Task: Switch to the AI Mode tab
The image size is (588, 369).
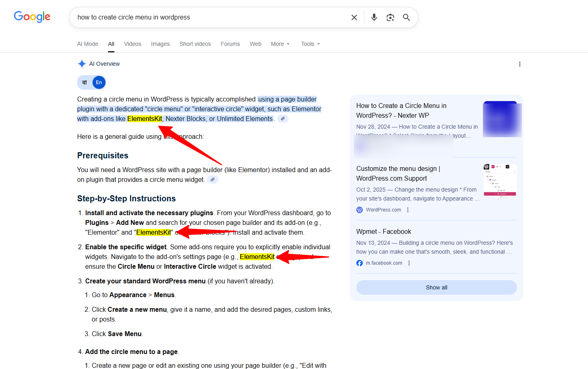Action: click(88, 44)
